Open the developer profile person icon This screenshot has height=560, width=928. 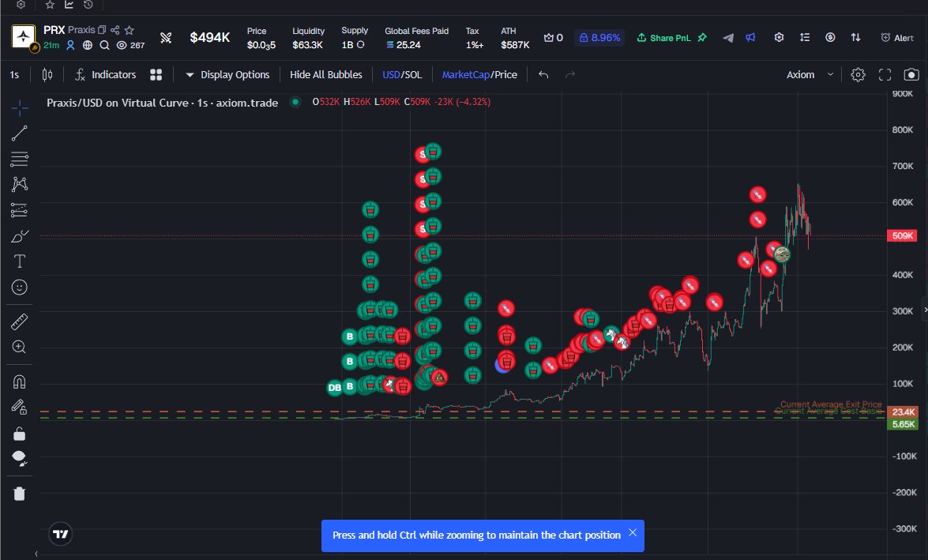coord(70,45)
